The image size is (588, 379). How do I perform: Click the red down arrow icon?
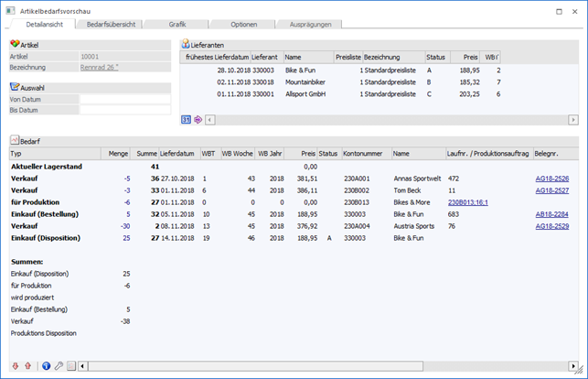point(15,366)
